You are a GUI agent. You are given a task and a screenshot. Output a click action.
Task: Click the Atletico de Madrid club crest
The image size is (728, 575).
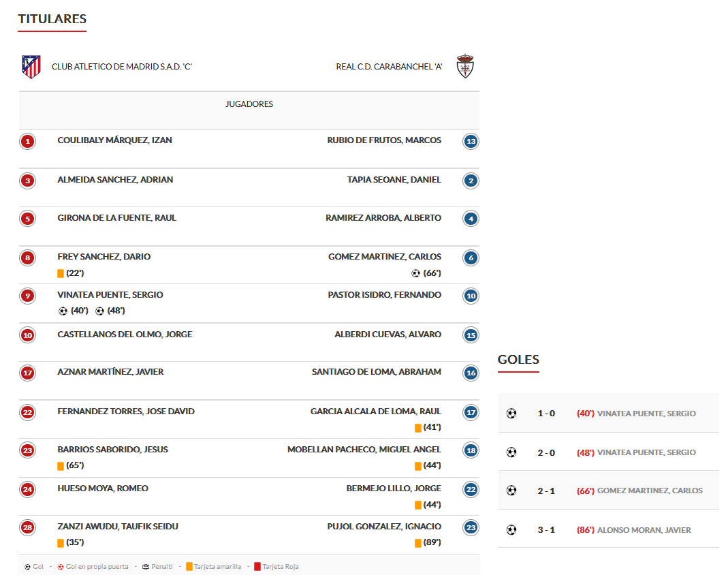[31, 67]
